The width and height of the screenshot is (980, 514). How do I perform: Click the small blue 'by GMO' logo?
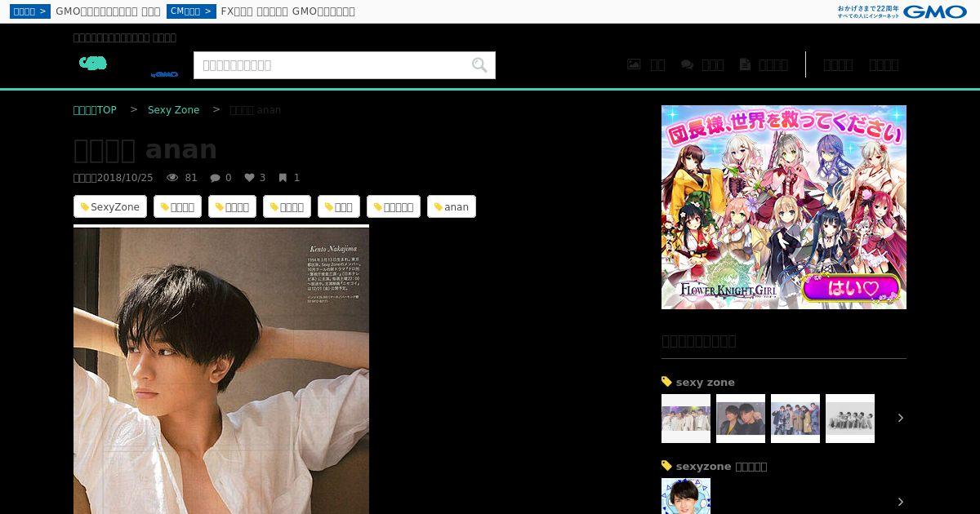(x=165, y=74)
